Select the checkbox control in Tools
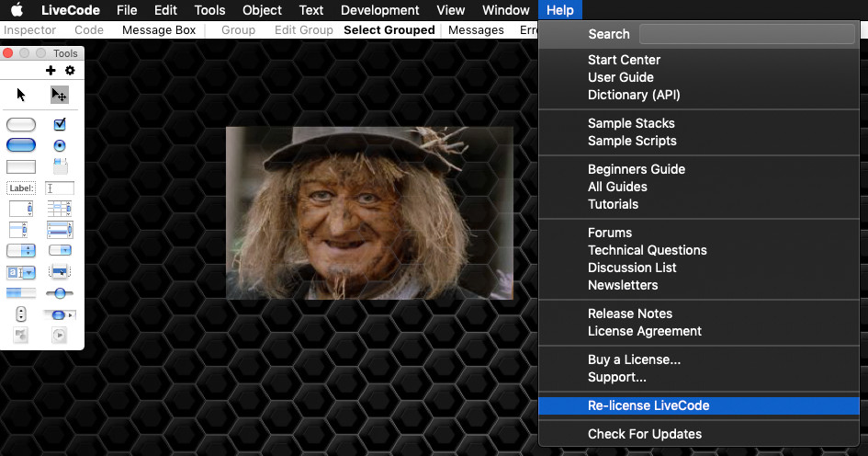The height and width of the screenshot is (456, 868). (x=60, y=124)
